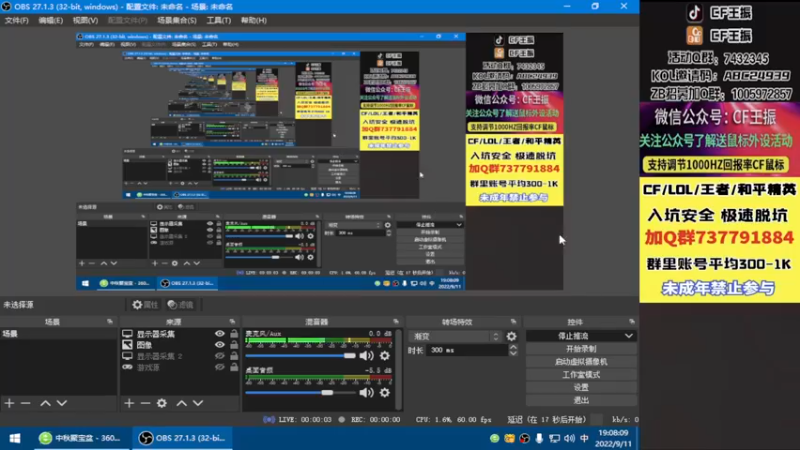800x450 pixels.
Task: Click the 工作室模式 button
Action: point(581,374)
